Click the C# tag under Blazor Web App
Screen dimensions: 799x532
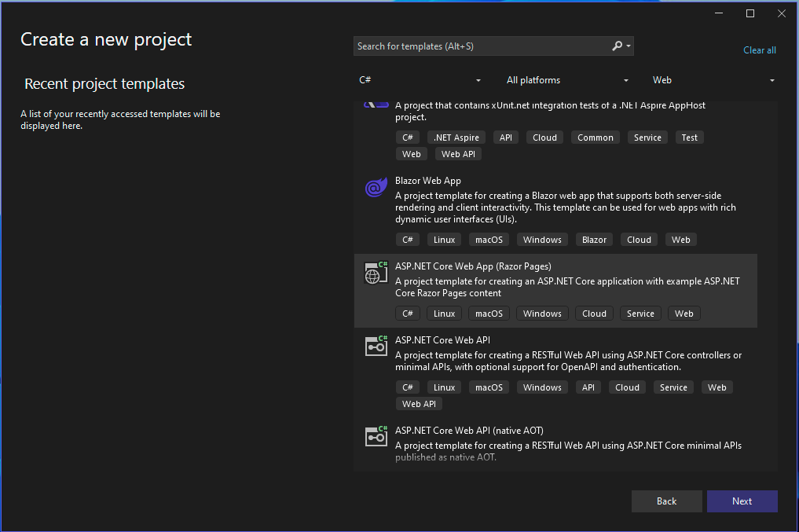tap(408, 240)
